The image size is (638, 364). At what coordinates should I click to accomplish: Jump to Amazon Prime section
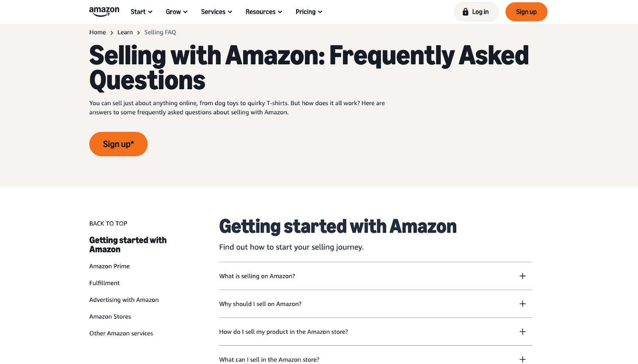point(109,266)
